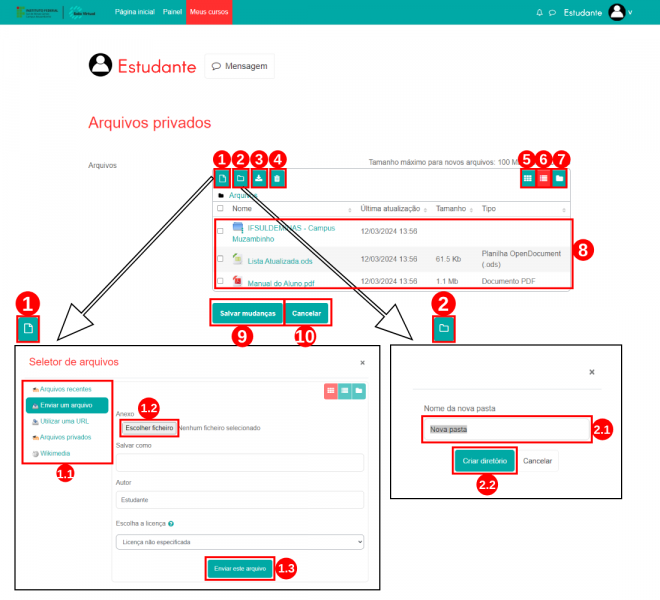Click Enviar este arquivo button
The height and width of the screenshot is (600, 660).
[x=240, y=569]
